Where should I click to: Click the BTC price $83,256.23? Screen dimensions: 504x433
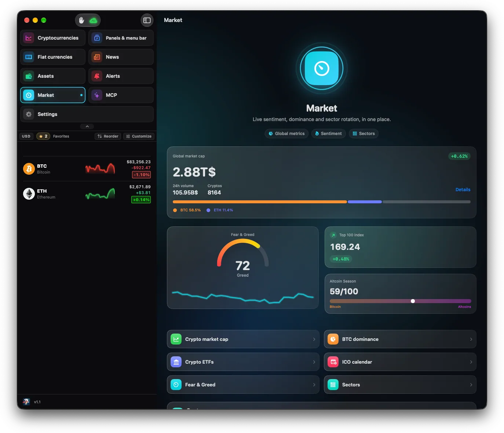point(139,162)
